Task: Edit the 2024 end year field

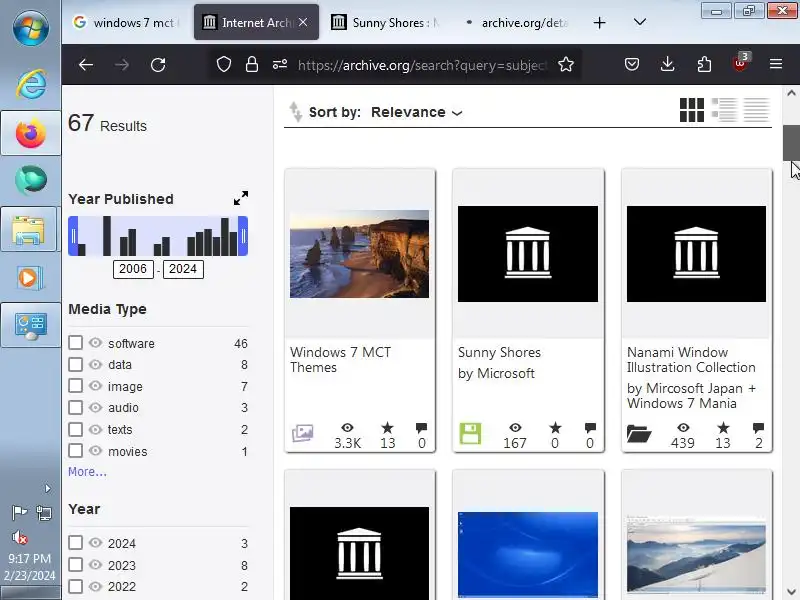Action: 183,269
